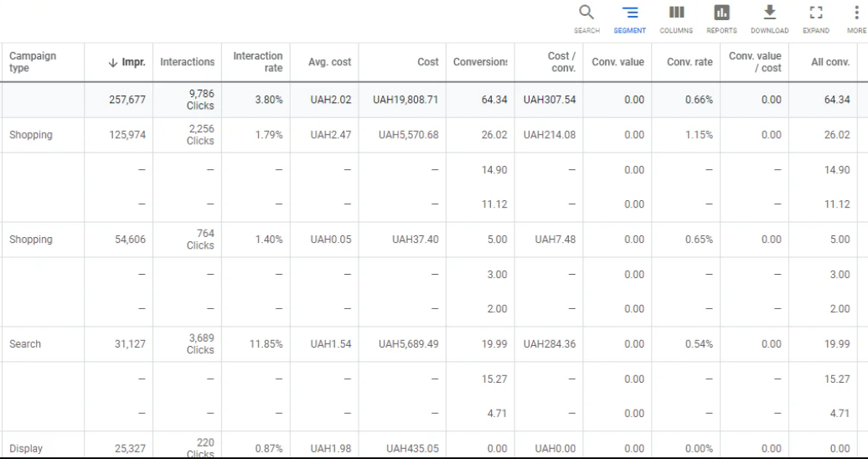Open the Columns selector icon

click(x=676, y=13)
